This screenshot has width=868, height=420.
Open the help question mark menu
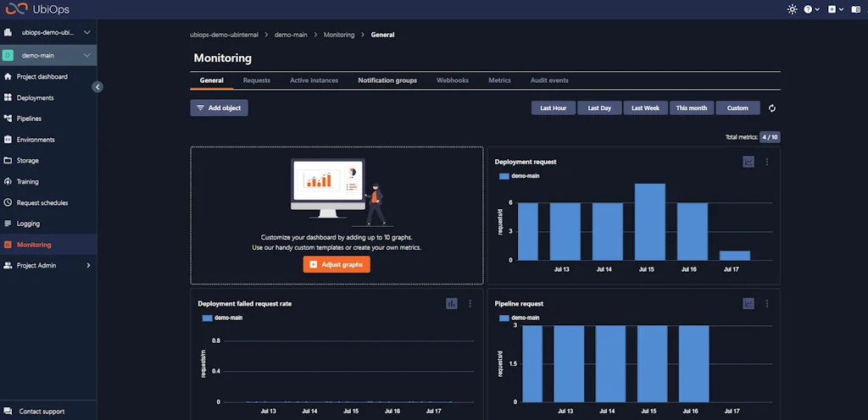pos(811,9)
